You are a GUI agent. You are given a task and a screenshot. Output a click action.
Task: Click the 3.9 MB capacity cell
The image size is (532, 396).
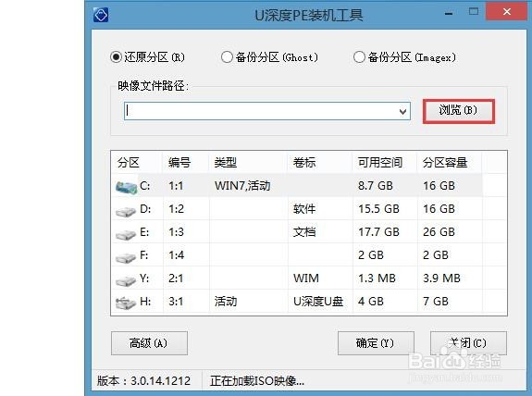point(441,278)
